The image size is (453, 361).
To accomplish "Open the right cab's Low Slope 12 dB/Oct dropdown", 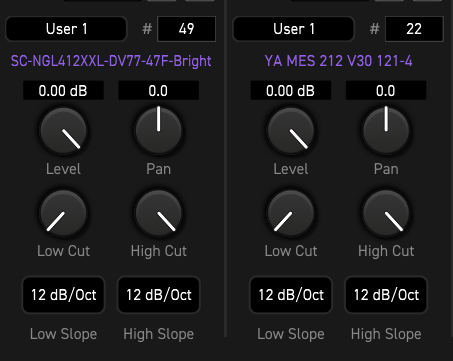I will coord(291,295).
